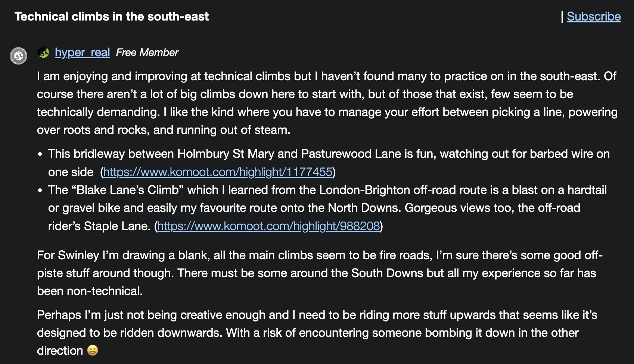Click the bullet marker of the Holmbury item
Screen dimensions: 634x364
coord(40,154)
